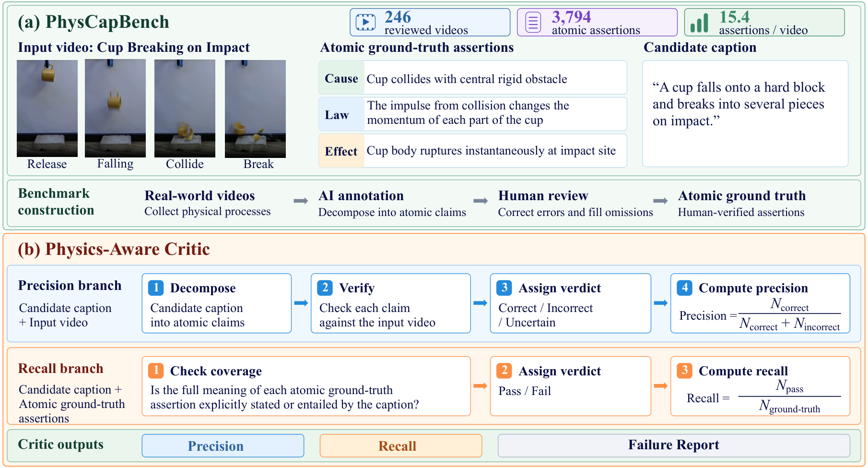Click the quoted candidate caption text
Viewport: 868px width, 468px height.
(x=739, y=104)
